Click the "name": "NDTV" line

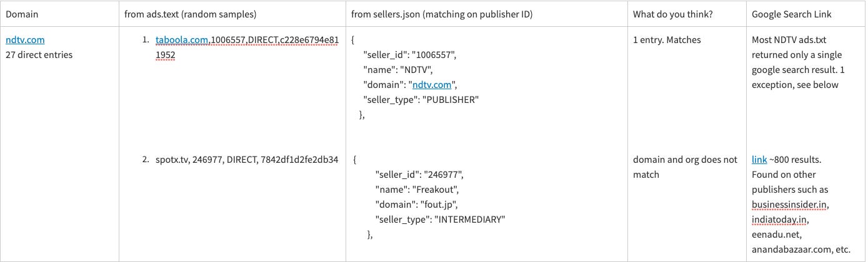tap(397, 70)
